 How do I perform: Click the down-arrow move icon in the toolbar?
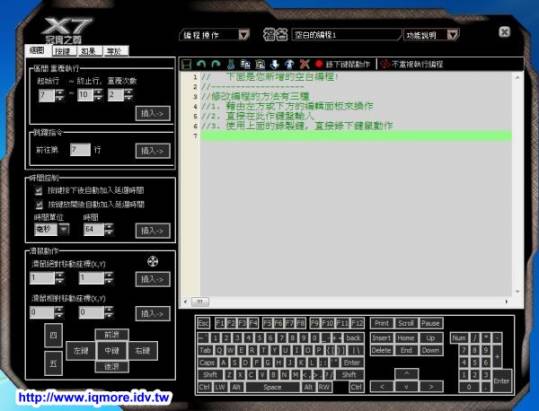pyautogui.click(x=274, y=64)
